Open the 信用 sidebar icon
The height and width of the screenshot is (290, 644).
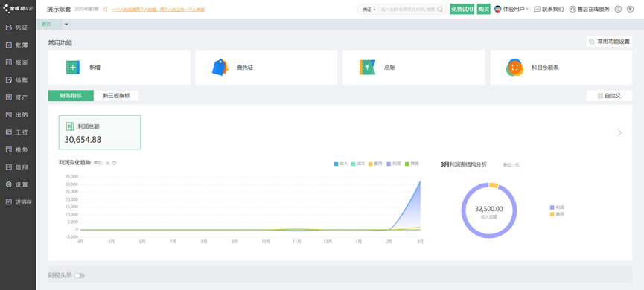[9, 167]
